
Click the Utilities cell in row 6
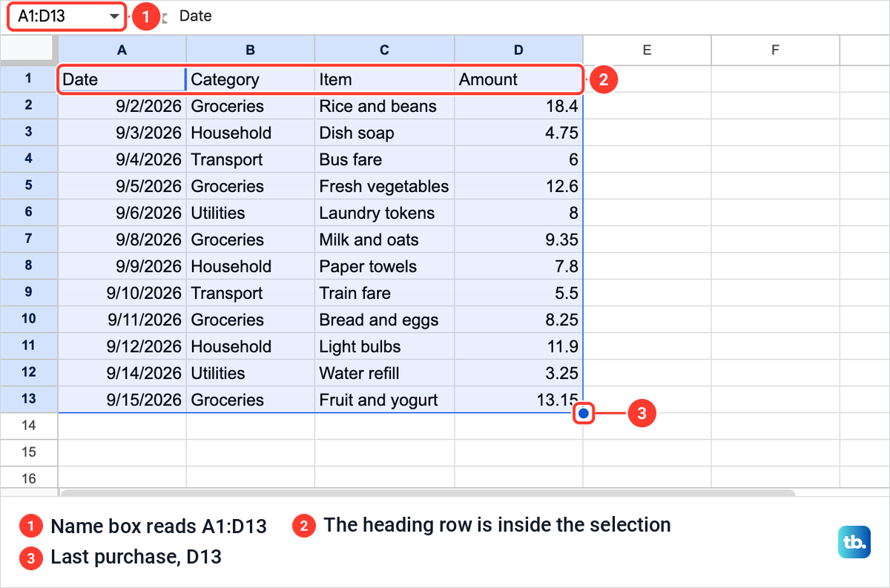click(x=251, y=213)
